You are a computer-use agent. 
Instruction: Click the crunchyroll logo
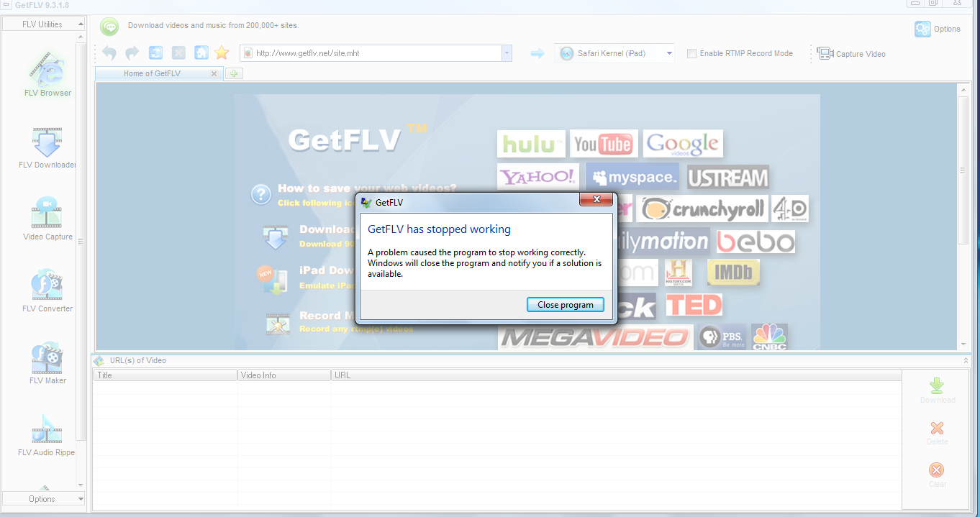coord(702,209)
